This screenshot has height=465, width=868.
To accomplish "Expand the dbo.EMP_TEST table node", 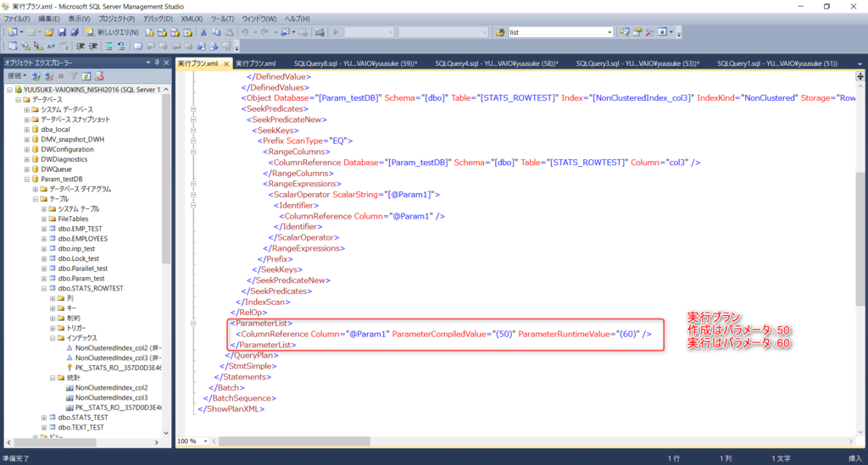I will click(x=44, y=229).
